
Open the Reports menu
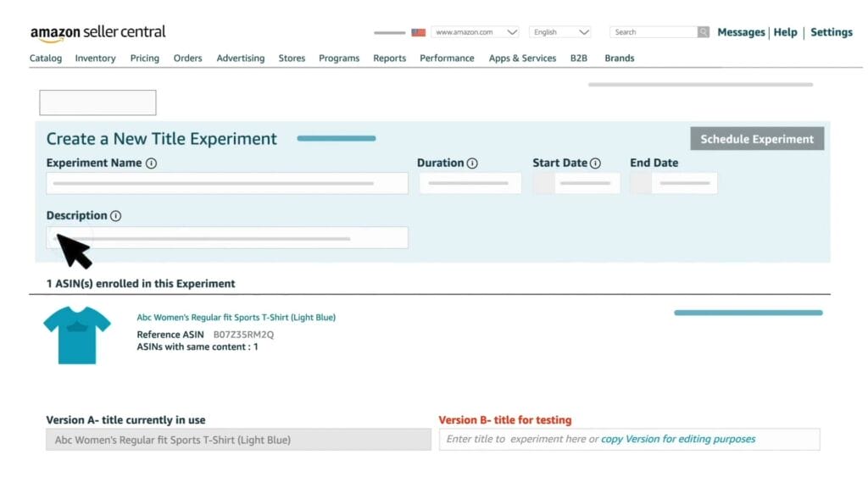tap(389, 58)
